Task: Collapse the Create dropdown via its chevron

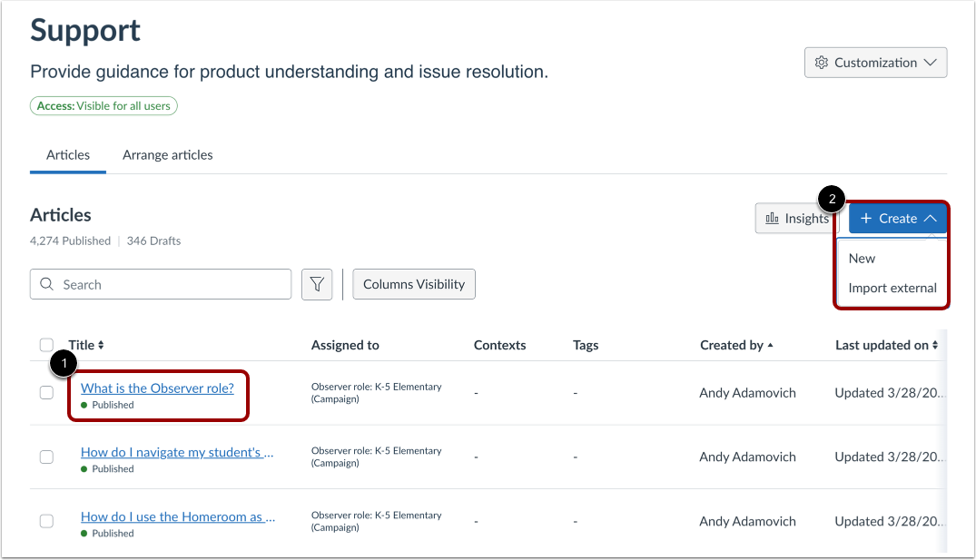Action: 930,218
